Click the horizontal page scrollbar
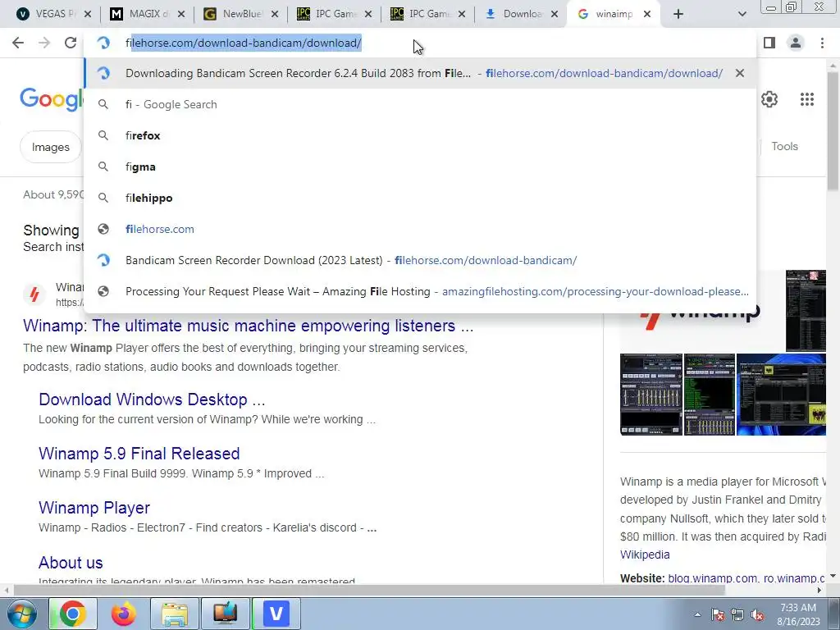 [x=368, y=590]
